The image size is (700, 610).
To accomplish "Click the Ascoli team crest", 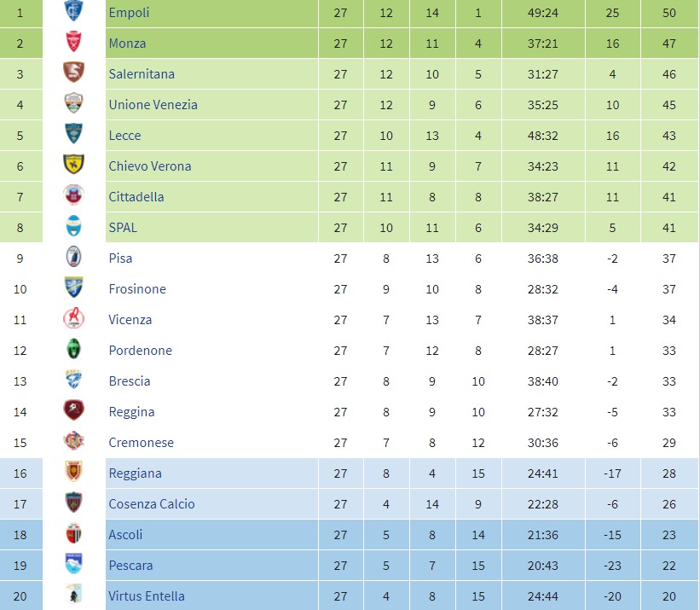I will point(73,535).
